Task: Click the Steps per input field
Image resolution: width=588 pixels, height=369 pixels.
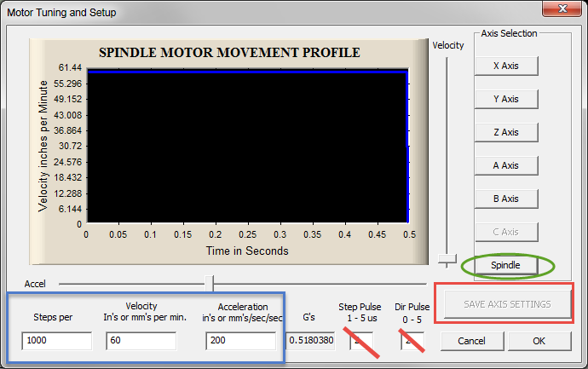Action: point(56,341)
